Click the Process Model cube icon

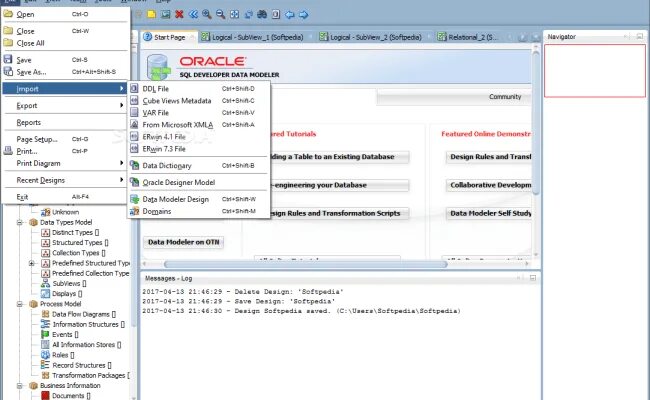pyautogui.click(x=33, y=304)
